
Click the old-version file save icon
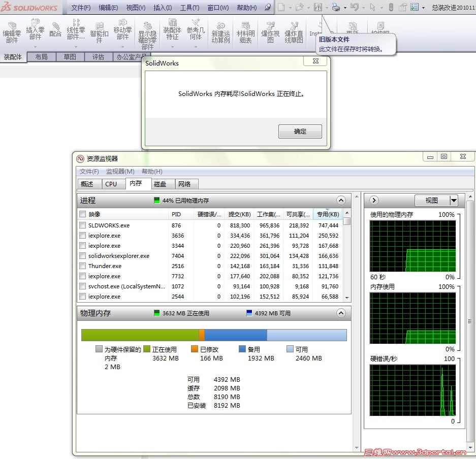coord(318,7)
